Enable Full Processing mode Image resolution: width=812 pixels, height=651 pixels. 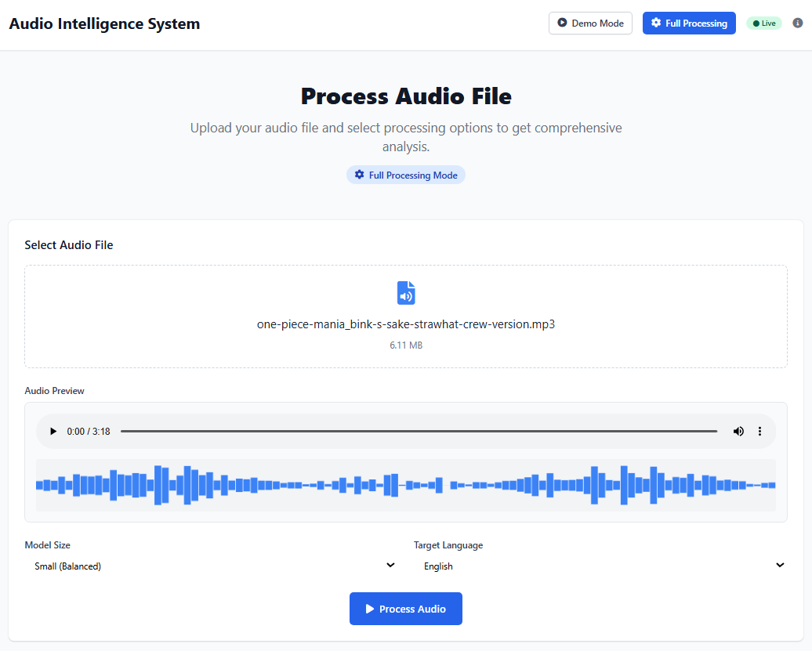tap(689, 24)
